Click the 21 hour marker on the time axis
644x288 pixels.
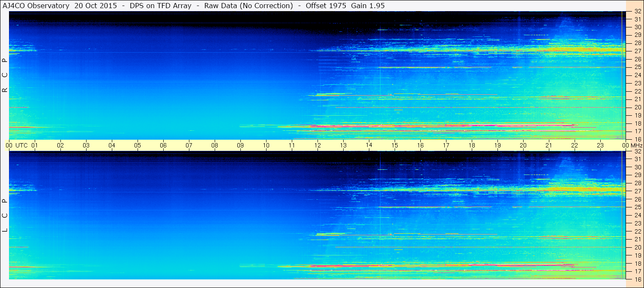549,145
